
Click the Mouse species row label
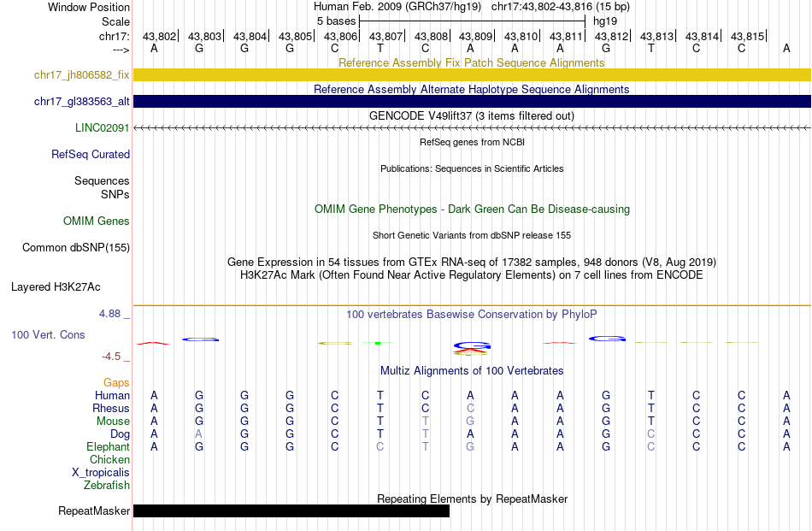113,422
